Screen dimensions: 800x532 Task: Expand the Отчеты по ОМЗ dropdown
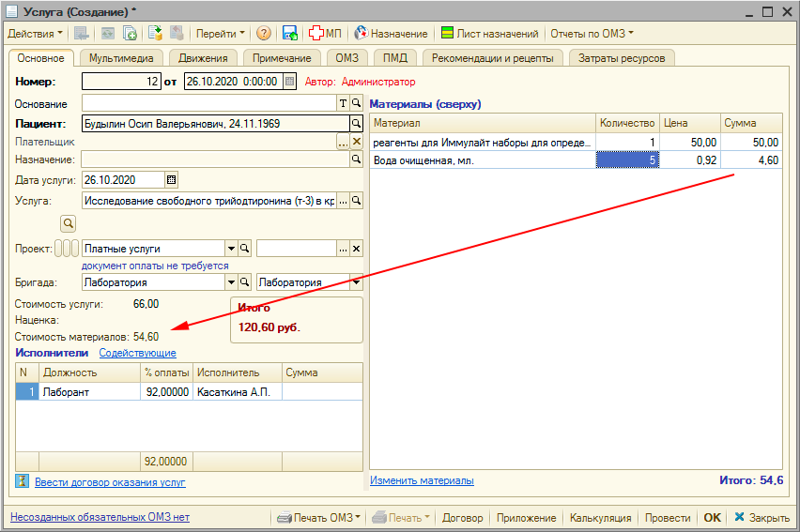click(x=592, y=34)
